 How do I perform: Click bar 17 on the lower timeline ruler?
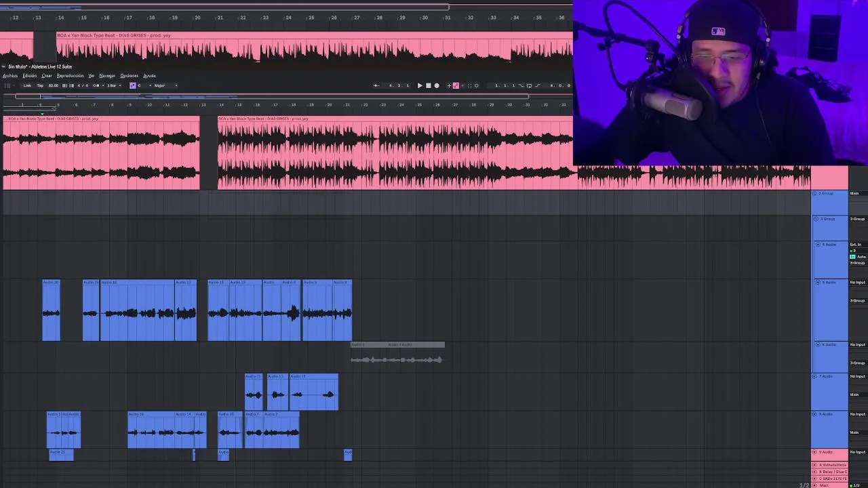[275, 104]
